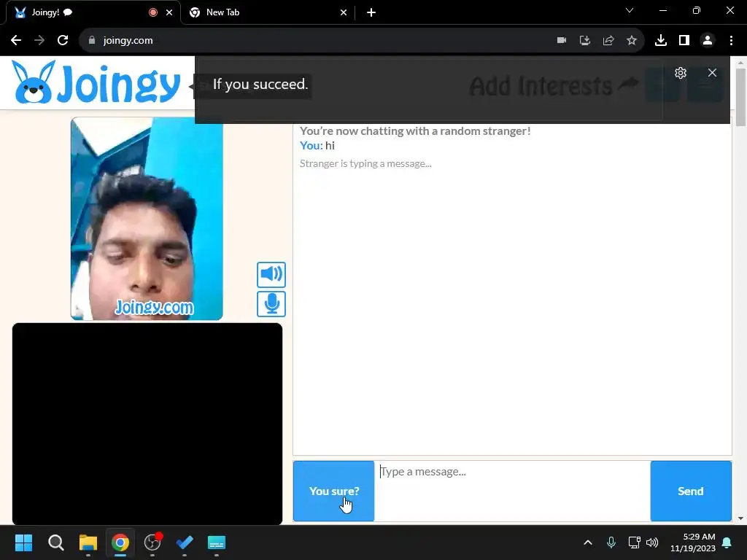Close the live caption overlay

tap(712, 73)
